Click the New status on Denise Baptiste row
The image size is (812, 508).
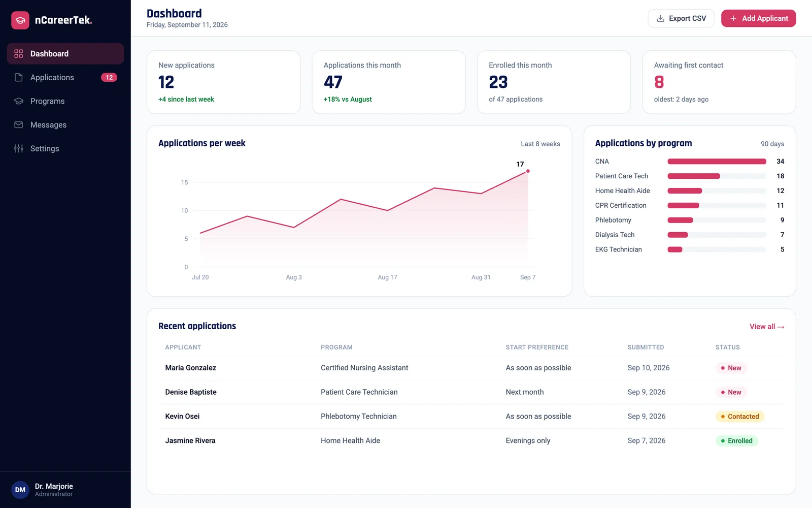tap(731, 392)
